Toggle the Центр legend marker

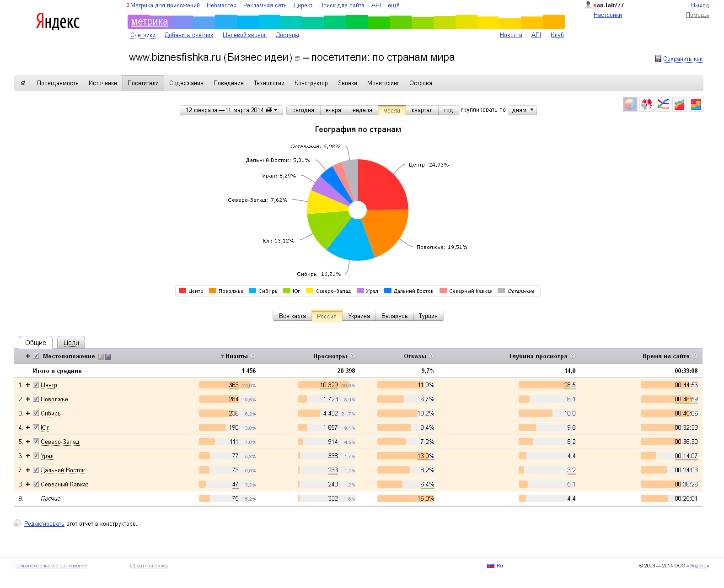point(182,291)
